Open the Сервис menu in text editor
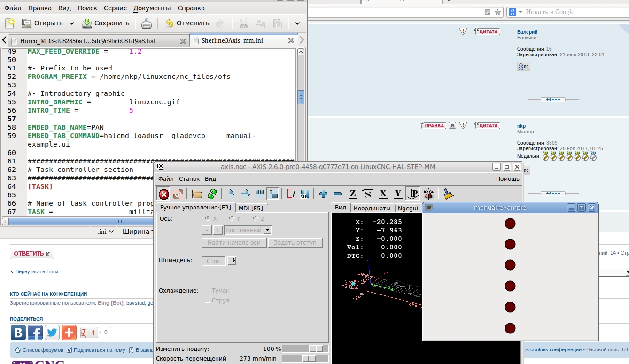 pyautogui.click(x=115, y=8)
